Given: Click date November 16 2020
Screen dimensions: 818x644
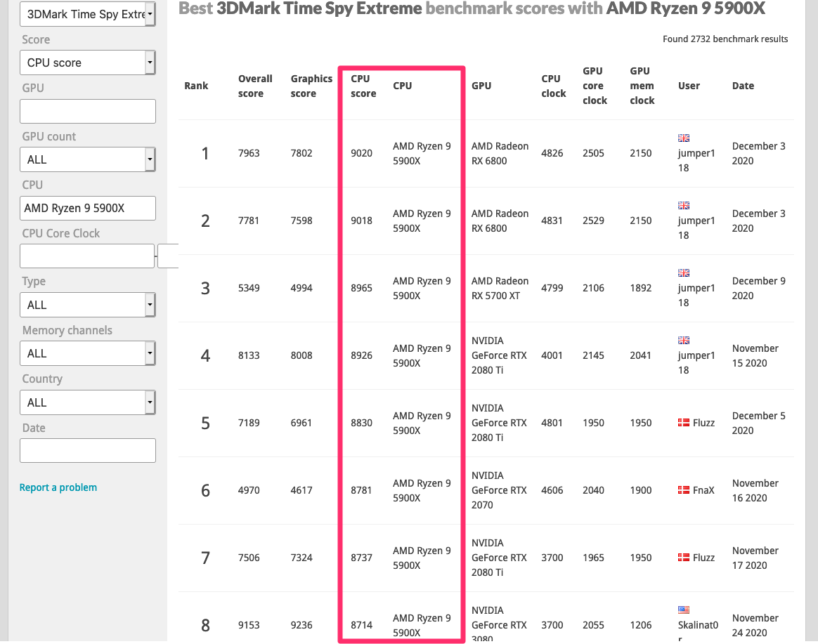Looking at the screenshot, I should point(755,490).
